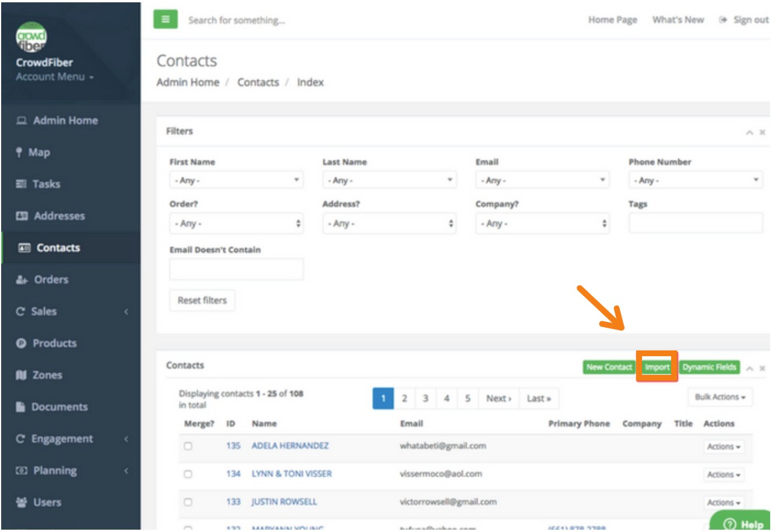Open the First Name filter dropdown
Image resolution: width=776 pixels, height=532 pixels.
point(236,180)
